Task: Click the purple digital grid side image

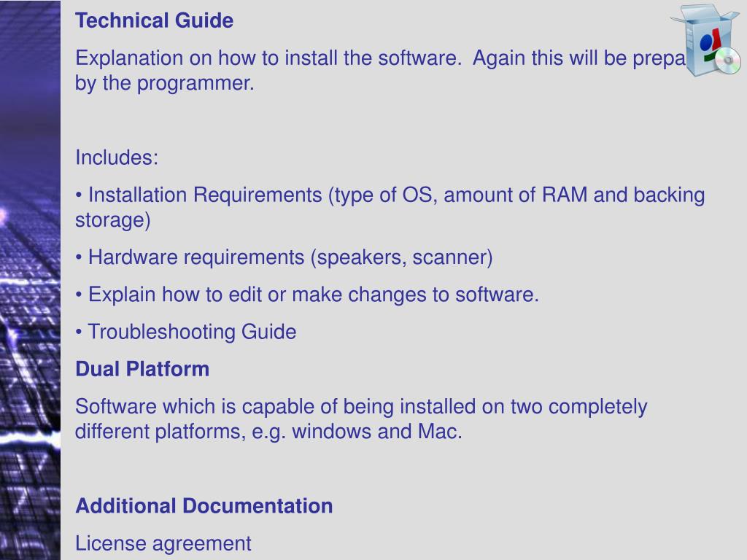Action: pyautogui.click(x=30, y=280)
